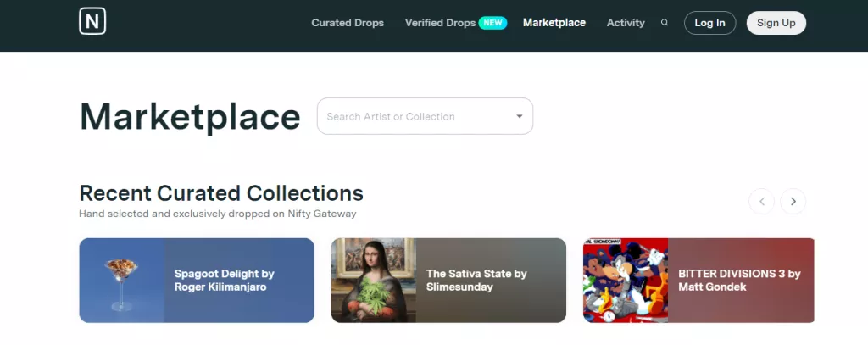Image resolution: width=868 pixels, height=345 pixels.
Task: Open the search magnifier icon
Action: click(x=665, y=23)
